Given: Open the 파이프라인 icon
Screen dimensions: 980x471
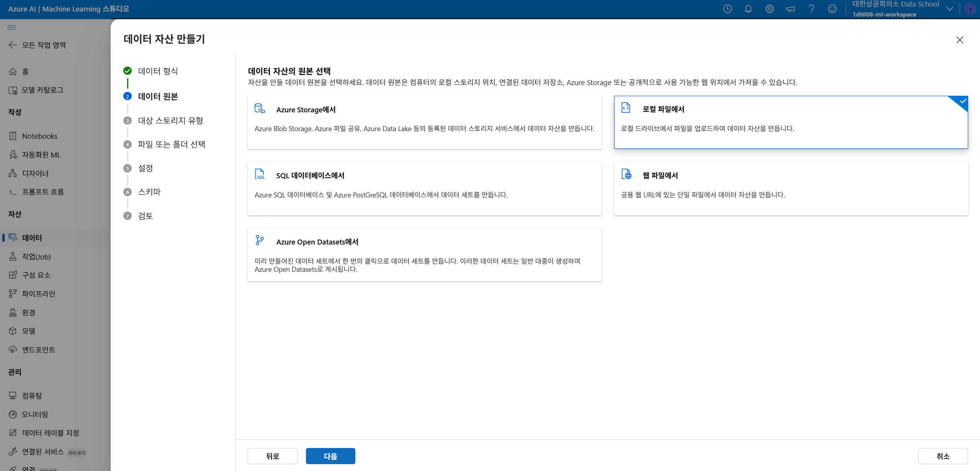Looking at the screenshot, I should point(13,294).
